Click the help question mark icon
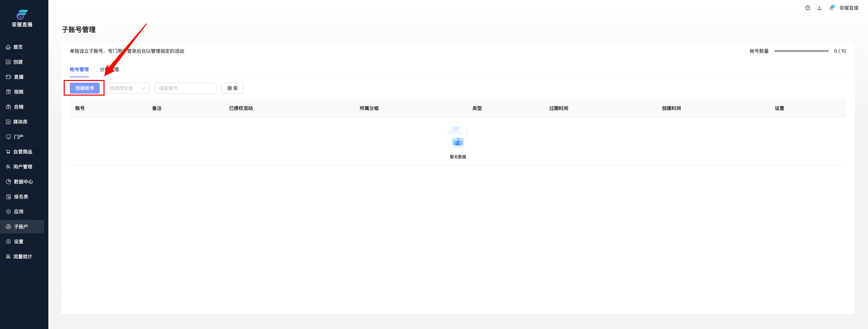 [x=807, y=8]
